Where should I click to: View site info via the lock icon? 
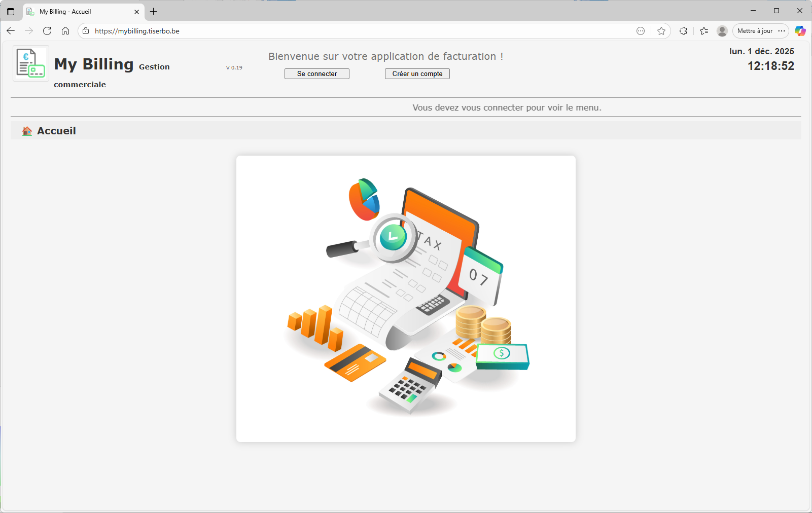(86, 31)
